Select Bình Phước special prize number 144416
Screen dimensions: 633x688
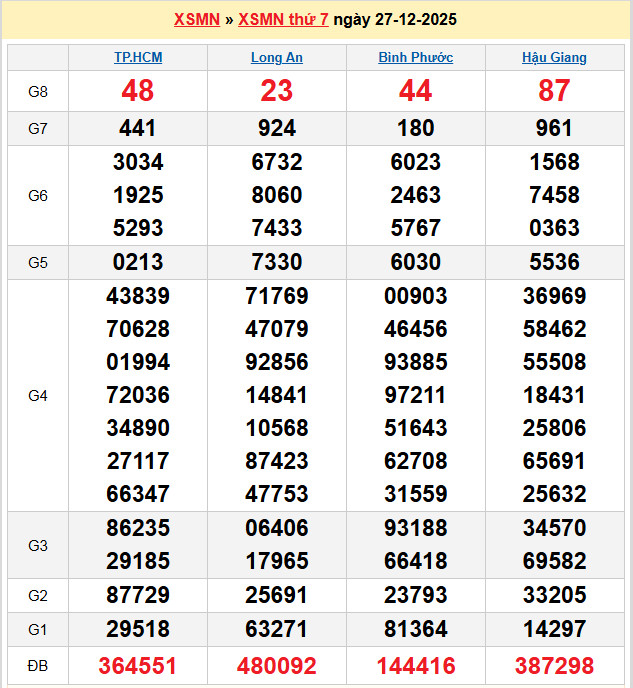point(415,666)
